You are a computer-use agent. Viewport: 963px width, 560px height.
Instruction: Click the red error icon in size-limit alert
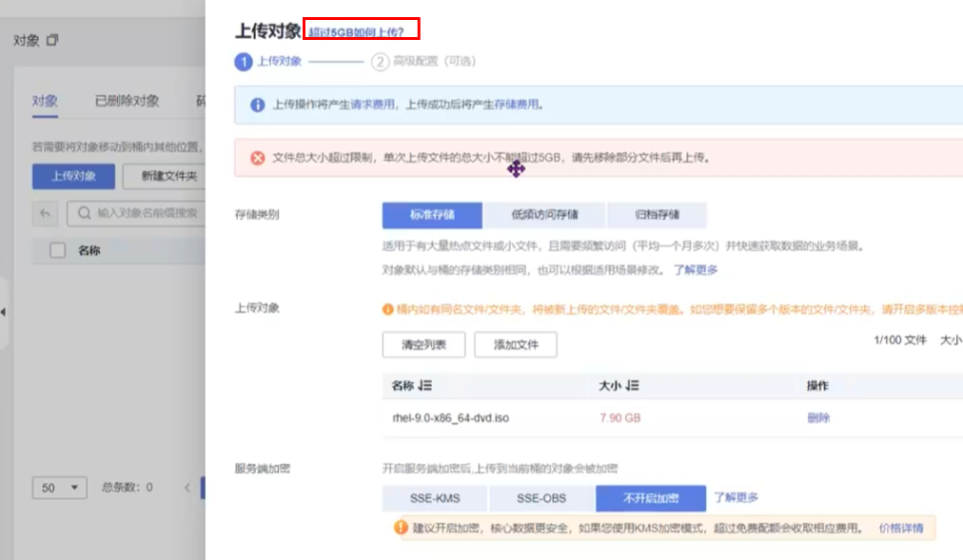[257, 158]
